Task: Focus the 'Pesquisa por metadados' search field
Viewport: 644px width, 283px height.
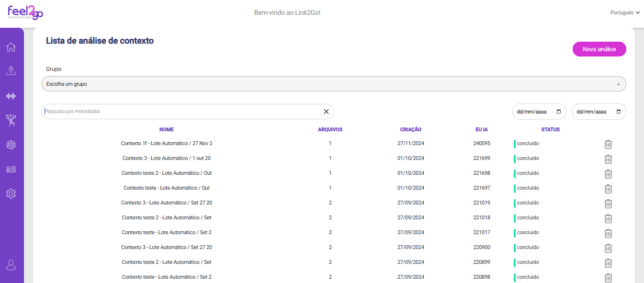Action: 188,112
